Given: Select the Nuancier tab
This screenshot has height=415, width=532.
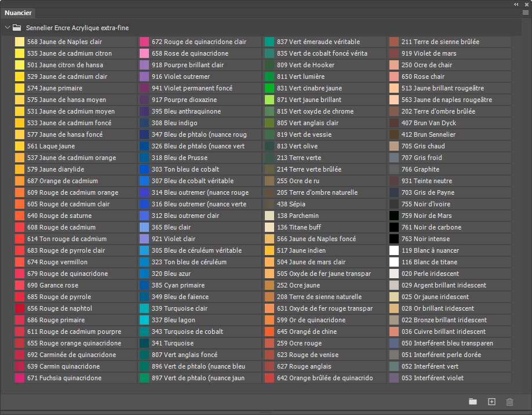Looking at the screenshot, I should [18, 13].
